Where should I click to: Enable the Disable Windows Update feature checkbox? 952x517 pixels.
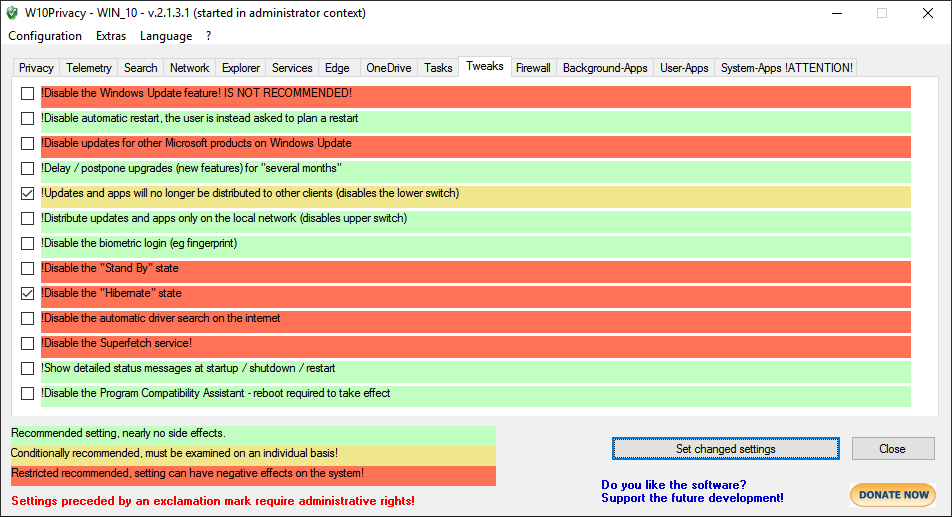27,94
